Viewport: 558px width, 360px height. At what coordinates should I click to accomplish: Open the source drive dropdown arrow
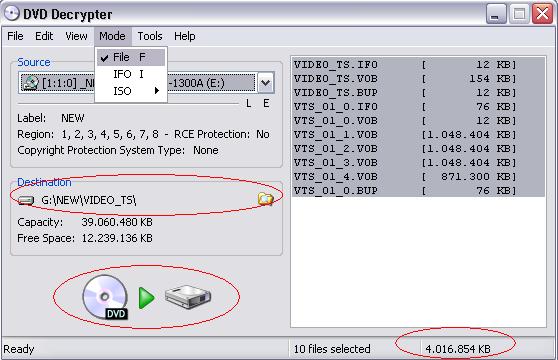pyautogui.click(x=265, y=83)
